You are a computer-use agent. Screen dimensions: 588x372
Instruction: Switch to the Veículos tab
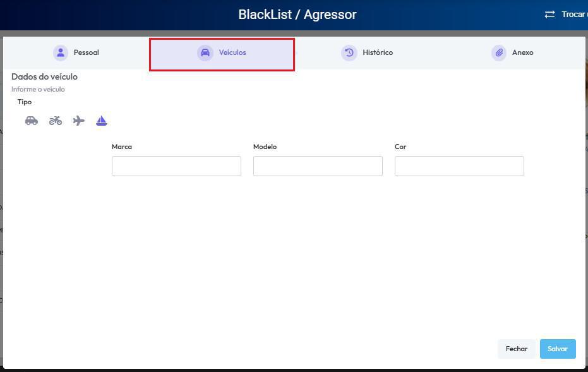tap(222, 54)
